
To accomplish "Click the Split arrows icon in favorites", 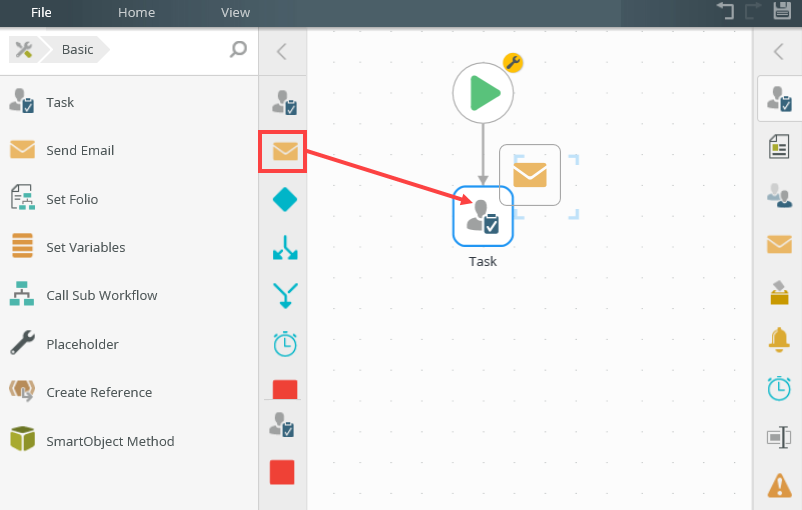I will pos(285,248).
